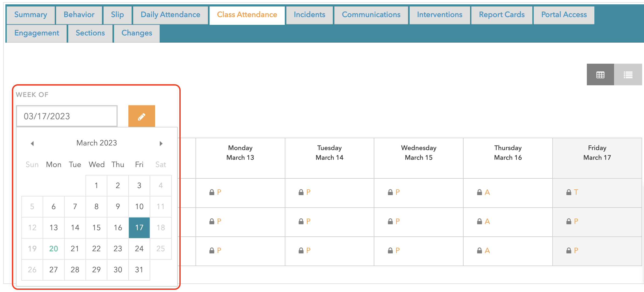Open the Report Cards tab
644x292 pixels.
click(x=501, y=15)
